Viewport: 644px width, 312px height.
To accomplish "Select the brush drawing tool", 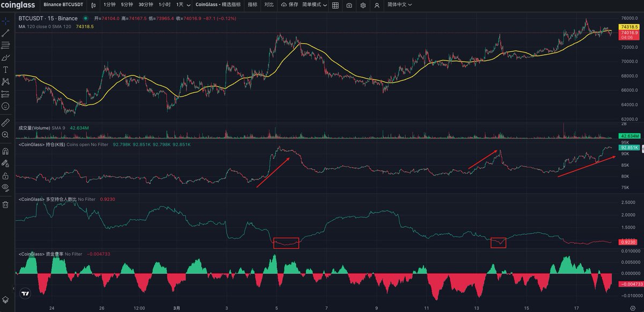I will [x=5, y=57].
